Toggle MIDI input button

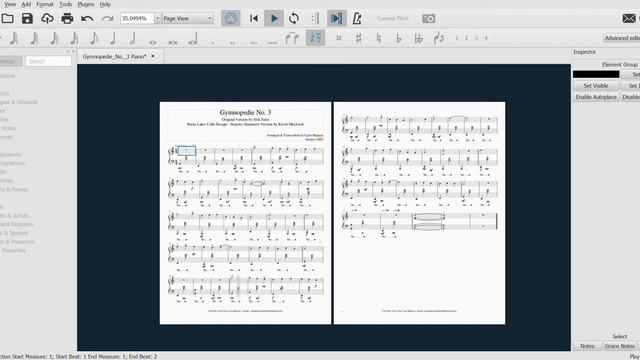[x=231, y=18]
